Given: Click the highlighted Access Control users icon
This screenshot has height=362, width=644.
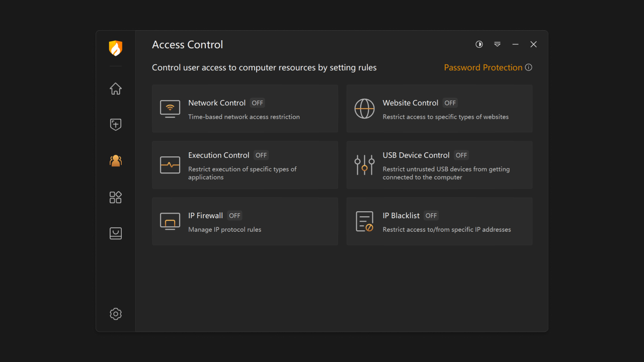Looking at the screenshot, I should tap(115, 160).
